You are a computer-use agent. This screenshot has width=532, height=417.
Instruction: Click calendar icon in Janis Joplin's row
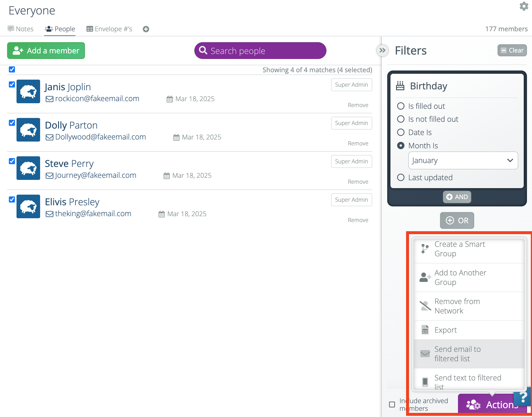[170, 99]
